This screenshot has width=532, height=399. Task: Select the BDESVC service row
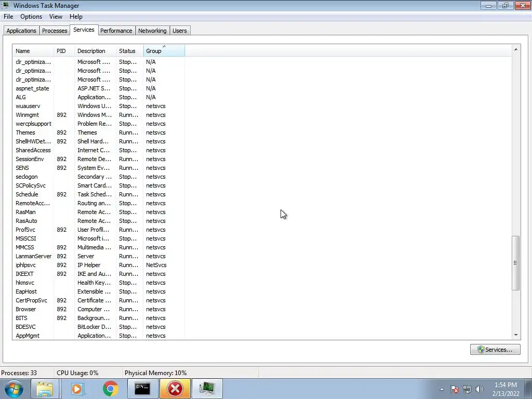(98, 326)
